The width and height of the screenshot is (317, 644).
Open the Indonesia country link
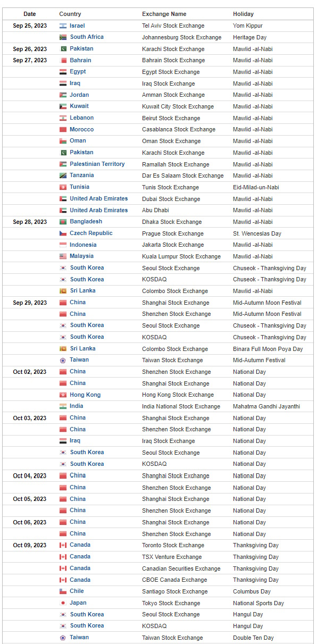coord(83,245)
